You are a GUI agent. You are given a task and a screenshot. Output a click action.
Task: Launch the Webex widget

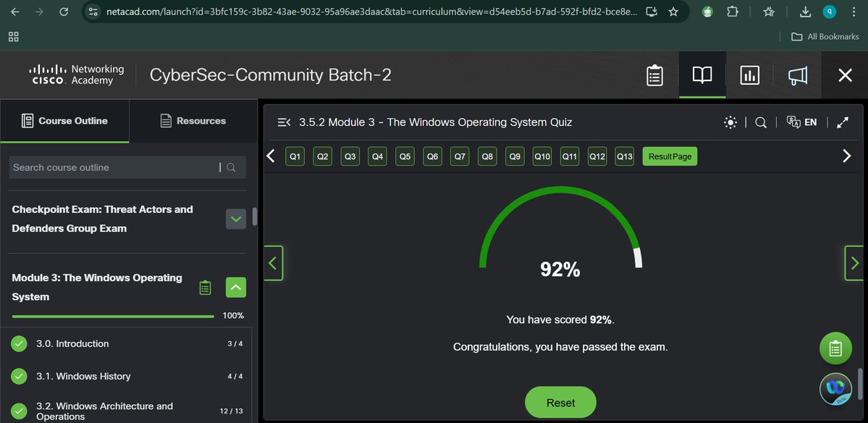tap(835, 388)
